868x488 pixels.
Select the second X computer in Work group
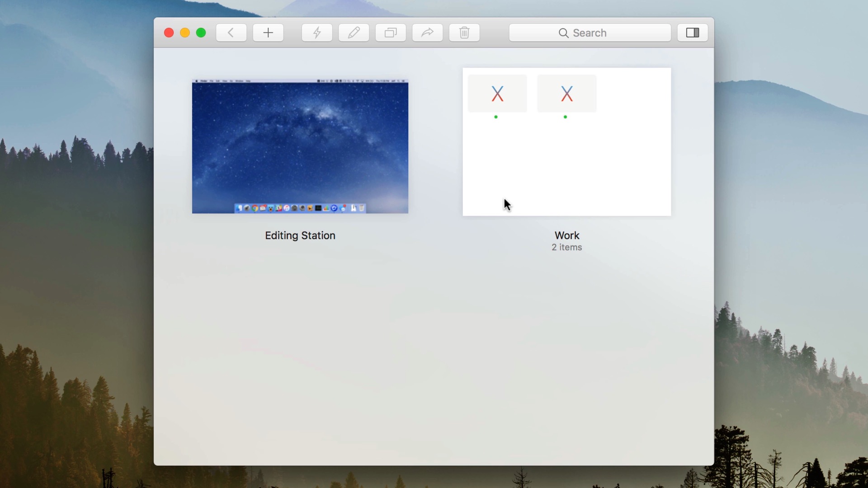click(x=566, y=94)
